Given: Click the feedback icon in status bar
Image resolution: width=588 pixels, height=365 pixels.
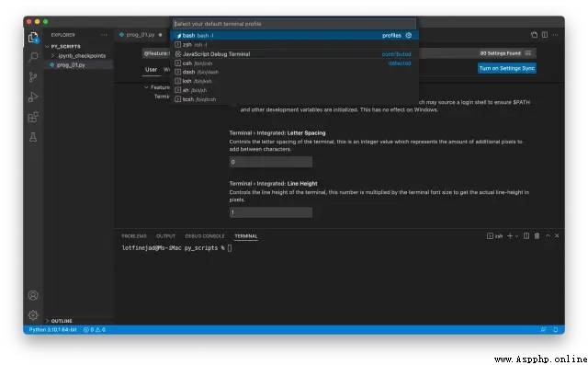Looking at the screenshot, I should 543,330.
